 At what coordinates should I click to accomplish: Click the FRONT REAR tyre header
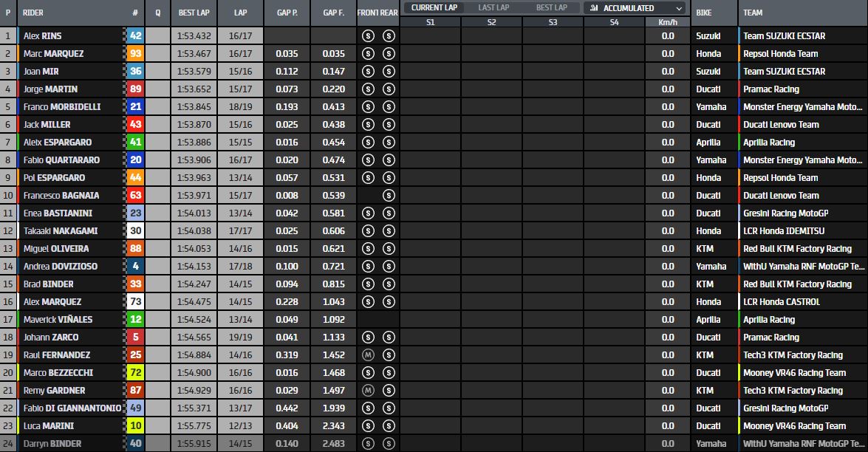pyautogui.click(x=377, y=13)
